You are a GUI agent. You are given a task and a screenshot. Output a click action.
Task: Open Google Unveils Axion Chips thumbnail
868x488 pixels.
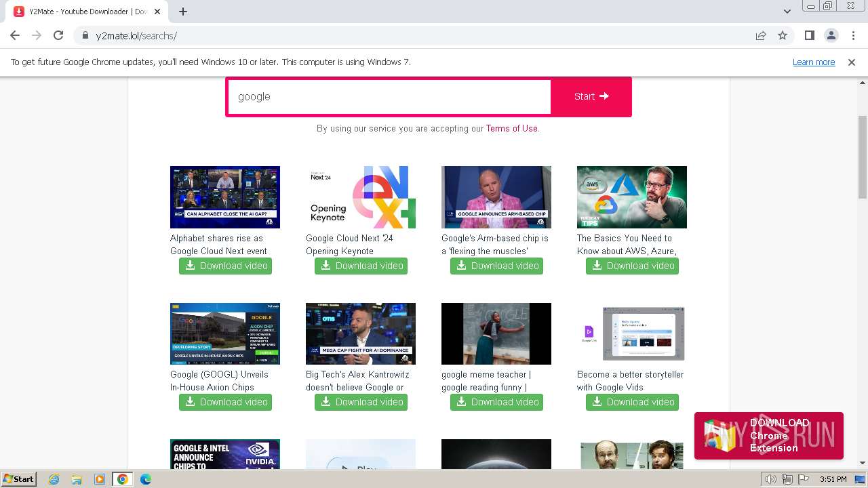[x=225, y=333]
